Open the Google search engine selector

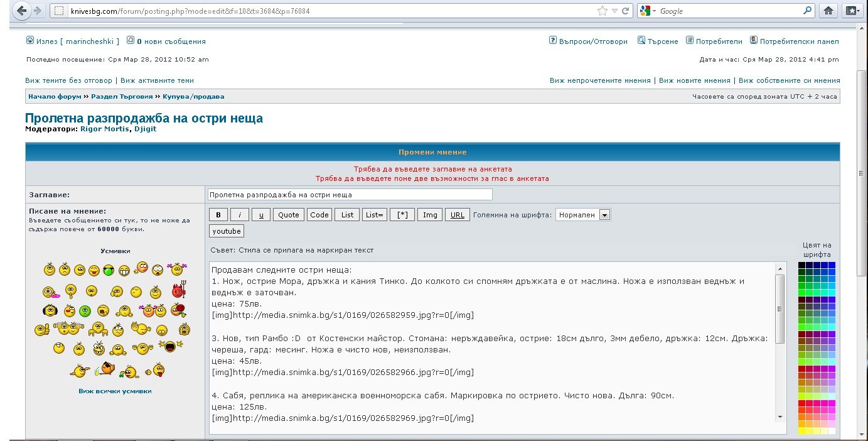pos(647,11)
